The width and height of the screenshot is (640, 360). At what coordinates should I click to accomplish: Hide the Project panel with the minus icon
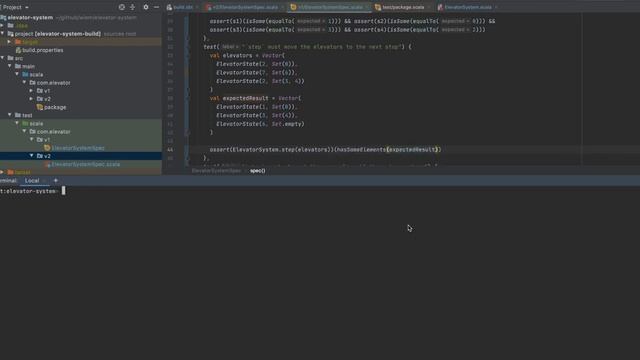click(156, 7)
